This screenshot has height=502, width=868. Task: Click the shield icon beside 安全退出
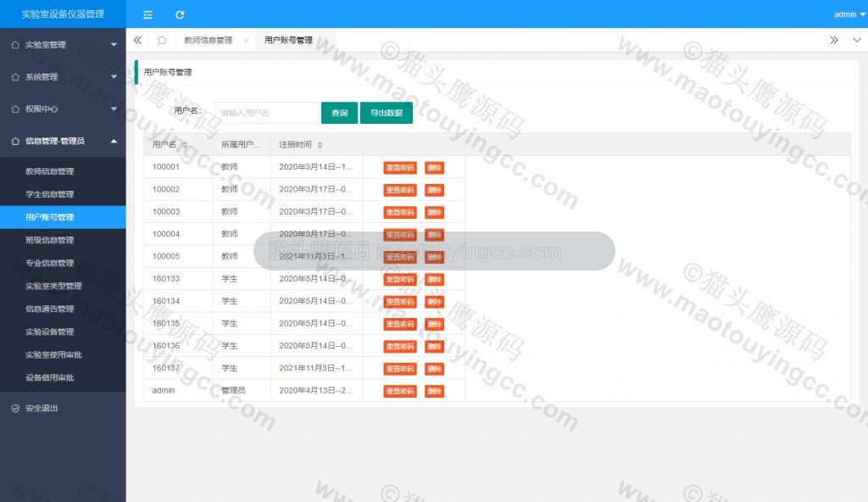coord(15,409)
